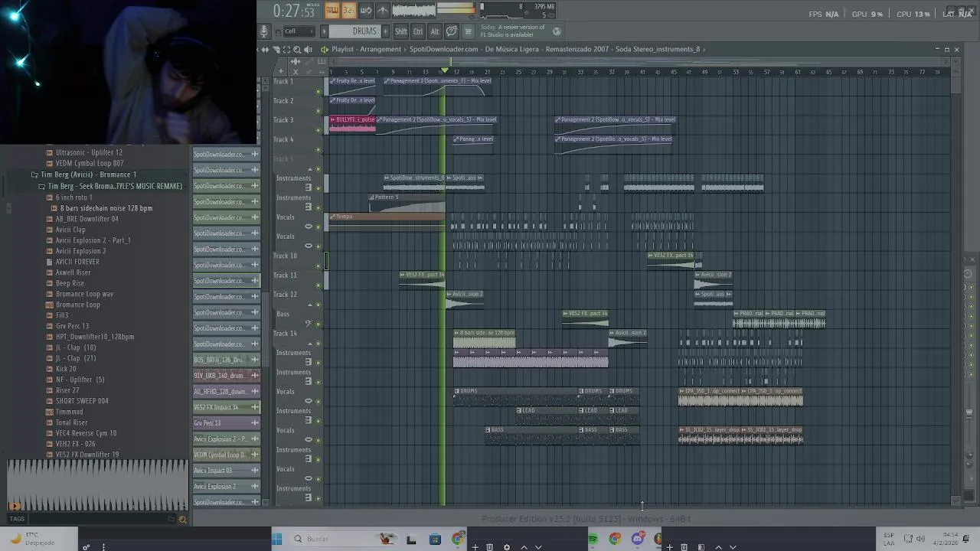
Task: Toggle the loop recording icon
Action: [x=366, y=10]
